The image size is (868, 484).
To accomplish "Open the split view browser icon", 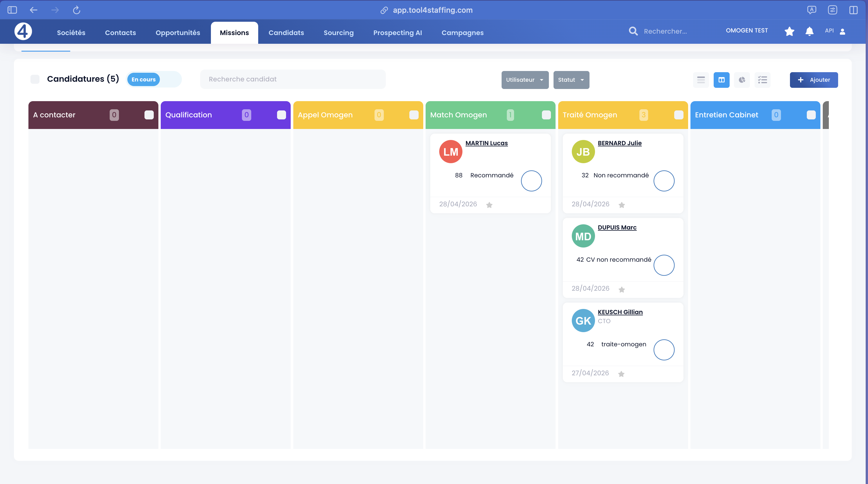I will pos(853,10).
